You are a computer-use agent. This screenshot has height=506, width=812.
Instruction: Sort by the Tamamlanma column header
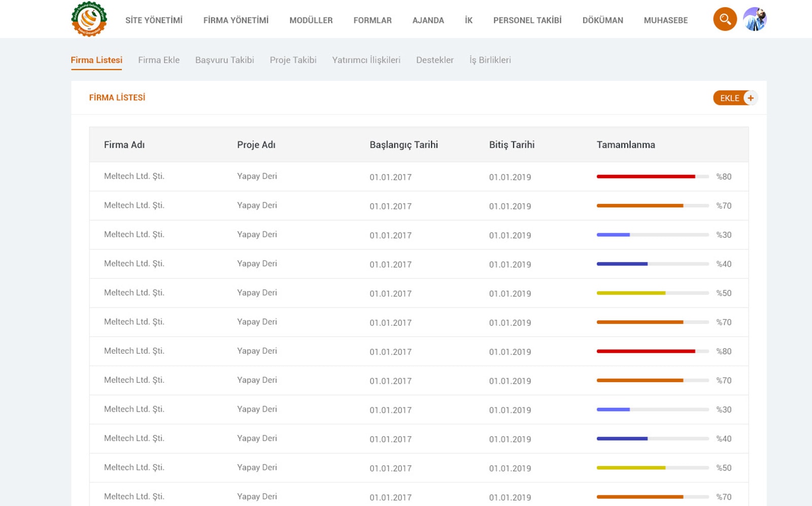coord(625,144)
